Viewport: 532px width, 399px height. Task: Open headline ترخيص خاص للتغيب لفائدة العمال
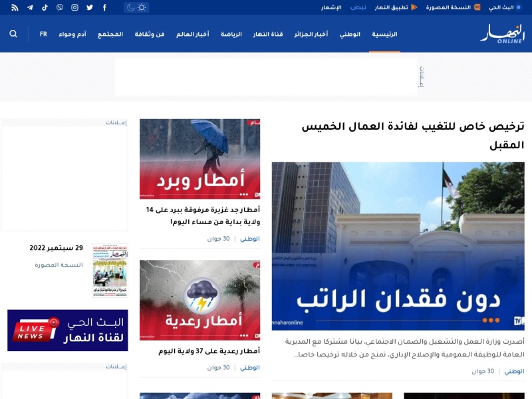point(412,136)
